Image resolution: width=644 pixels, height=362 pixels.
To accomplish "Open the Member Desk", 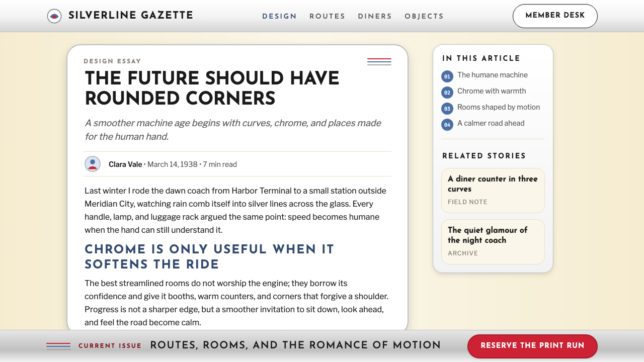I will 555,16.
